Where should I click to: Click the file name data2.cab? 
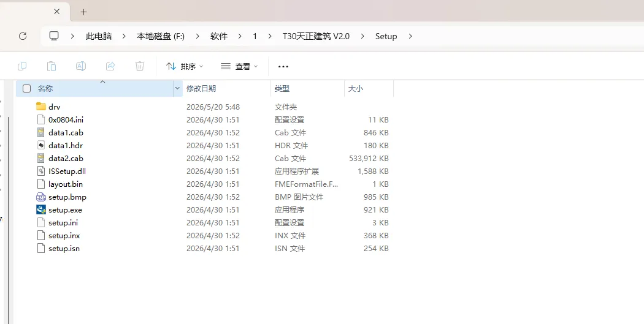(66, 158)
